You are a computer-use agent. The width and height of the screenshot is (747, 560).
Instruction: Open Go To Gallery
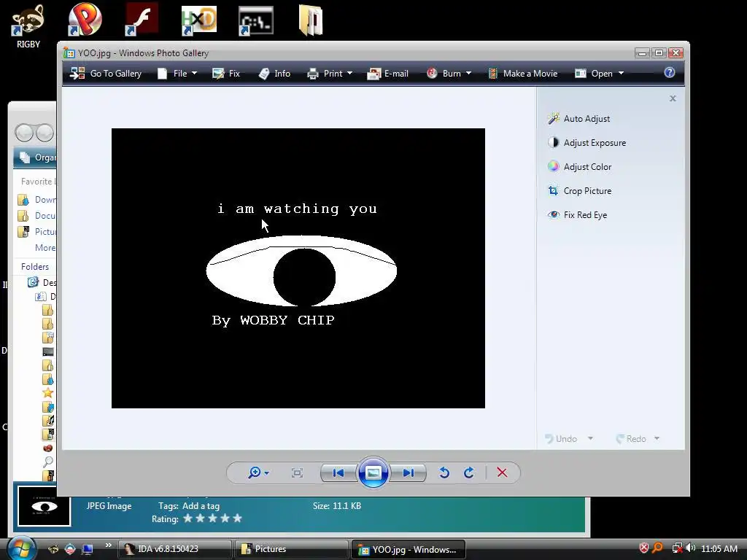pos(105,74)
